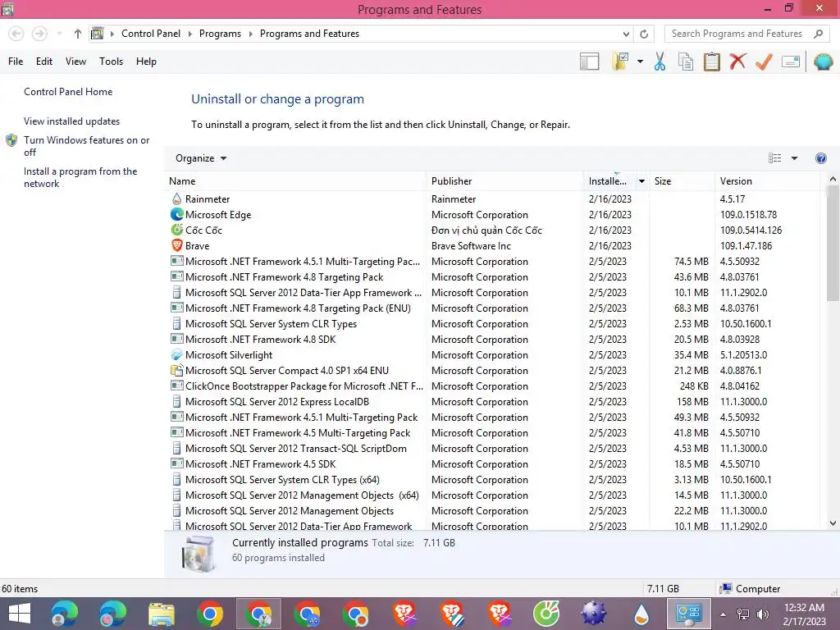The image size is (840, 630).
Task: Sort list by Size column header
Action: coord(682,181)
